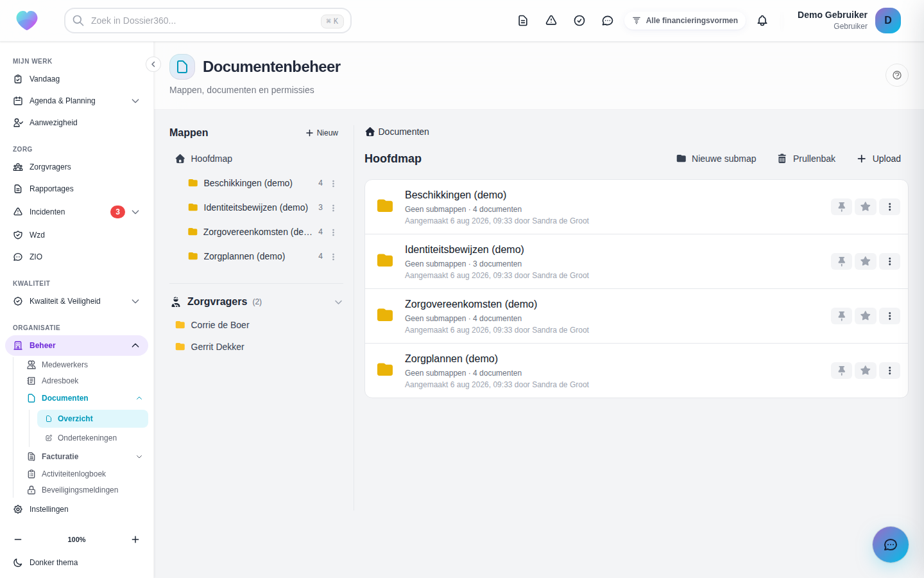The width and height of the screenshot is (924, 578).
Task: Open ZIO page
Action: coord(77,257)
